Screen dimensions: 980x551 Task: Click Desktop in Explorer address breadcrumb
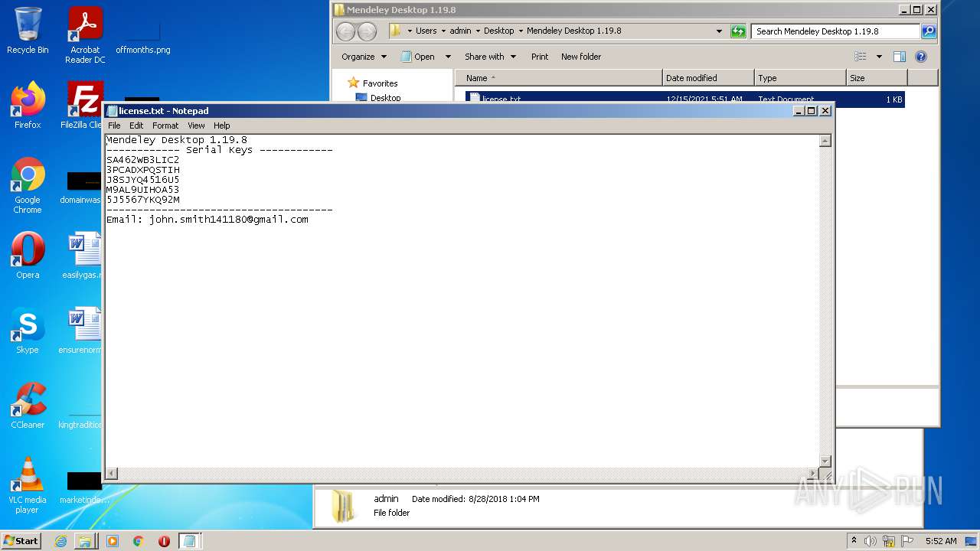pos(499,31)
